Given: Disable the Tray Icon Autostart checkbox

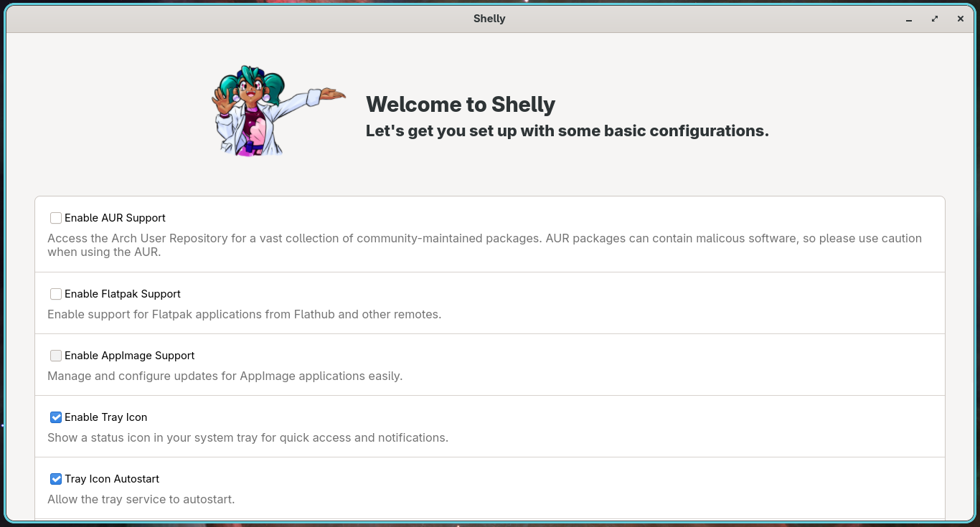Looking at the screenshot, I should pos(56,479).
